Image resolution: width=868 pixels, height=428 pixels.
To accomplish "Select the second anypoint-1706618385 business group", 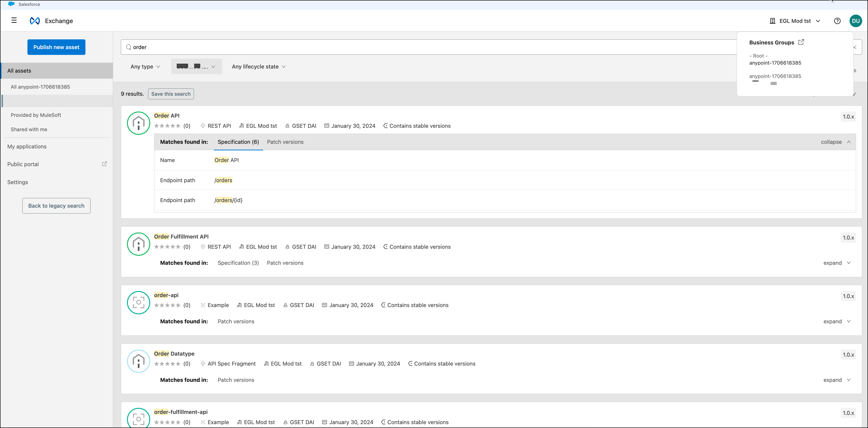I will tap(775, 76).
